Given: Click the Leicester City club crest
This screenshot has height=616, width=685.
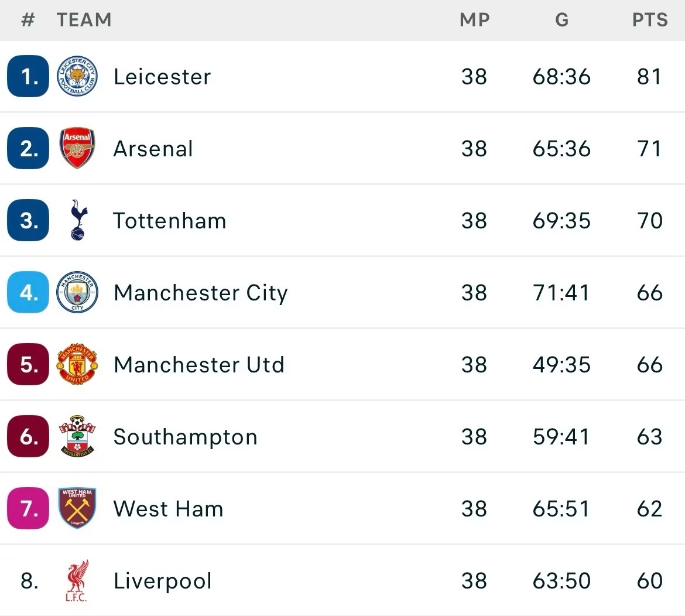Looking at the screenshot, I should click(x=77, y=77).
